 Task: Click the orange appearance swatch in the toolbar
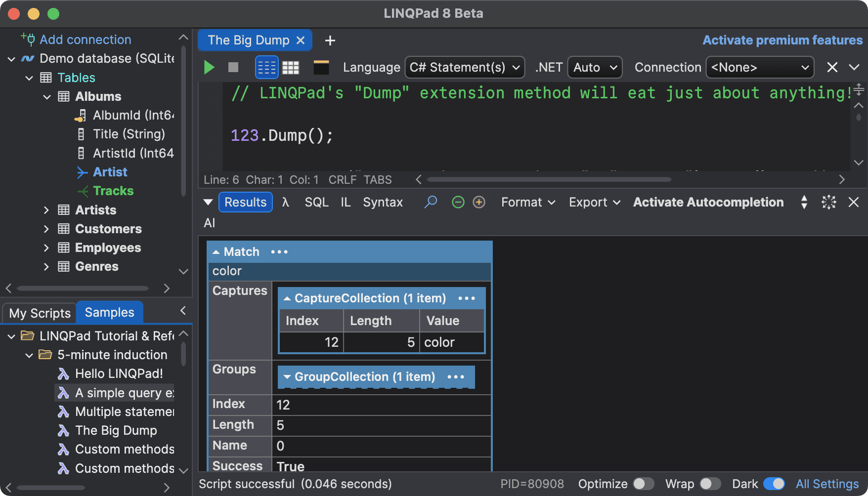click(321, 67)
